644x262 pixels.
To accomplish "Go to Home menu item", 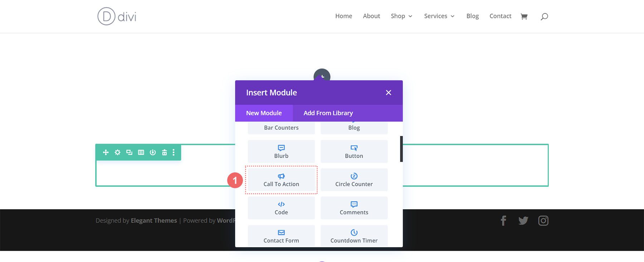I will click(x=343, y=16).
